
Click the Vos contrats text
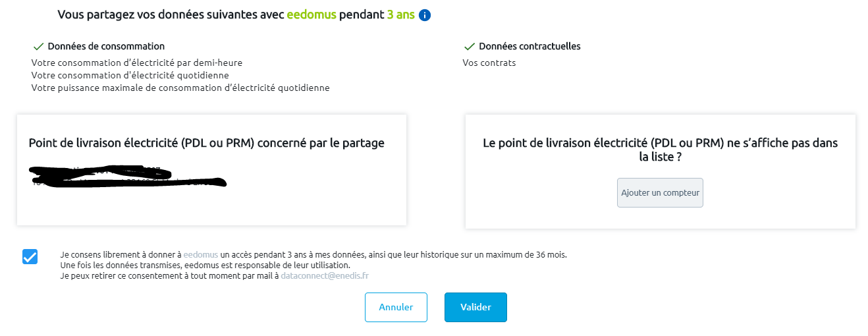coord(489,63)
